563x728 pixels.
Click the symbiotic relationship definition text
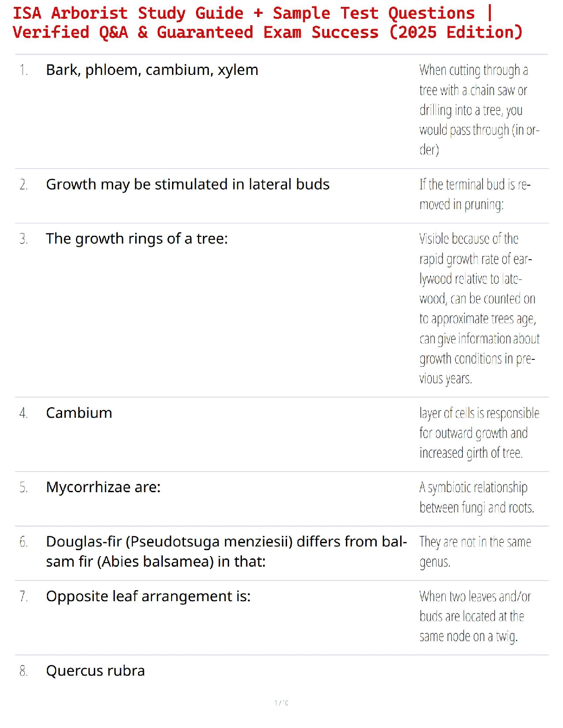click(477, 497)
